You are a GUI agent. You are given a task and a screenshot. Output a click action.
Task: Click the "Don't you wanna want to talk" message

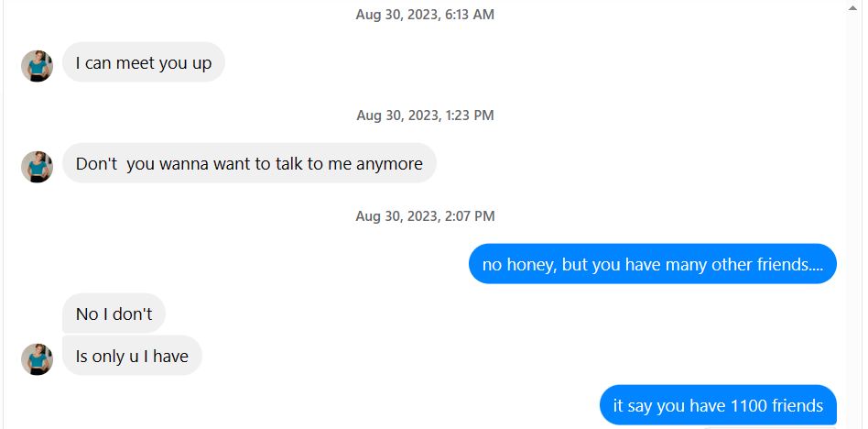tap(249, 163)
